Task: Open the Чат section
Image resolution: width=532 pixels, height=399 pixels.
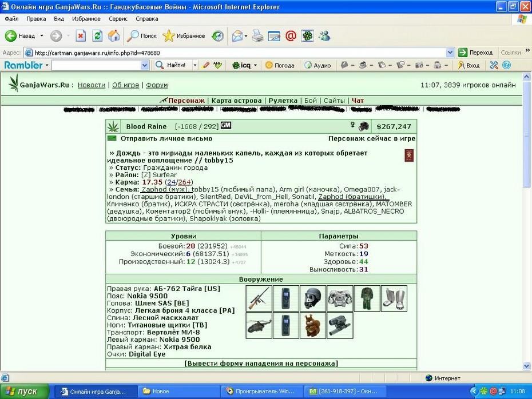Action: 358,101
